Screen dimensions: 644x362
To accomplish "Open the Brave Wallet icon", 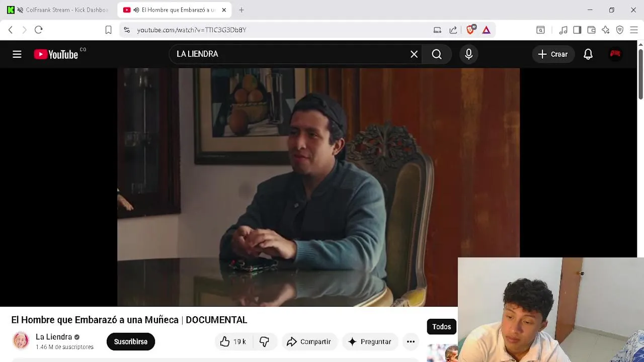I will (x=592, y=30).
